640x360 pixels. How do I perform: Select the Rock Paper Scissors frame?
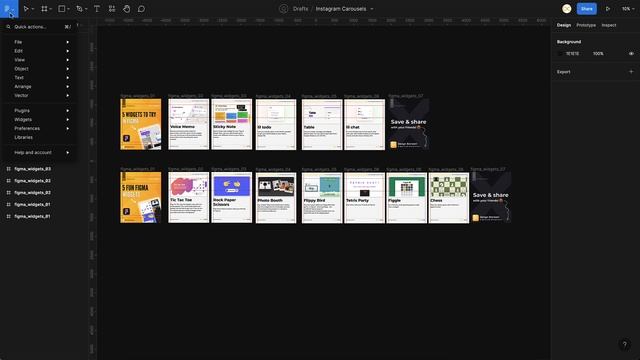tap(231, 198)
